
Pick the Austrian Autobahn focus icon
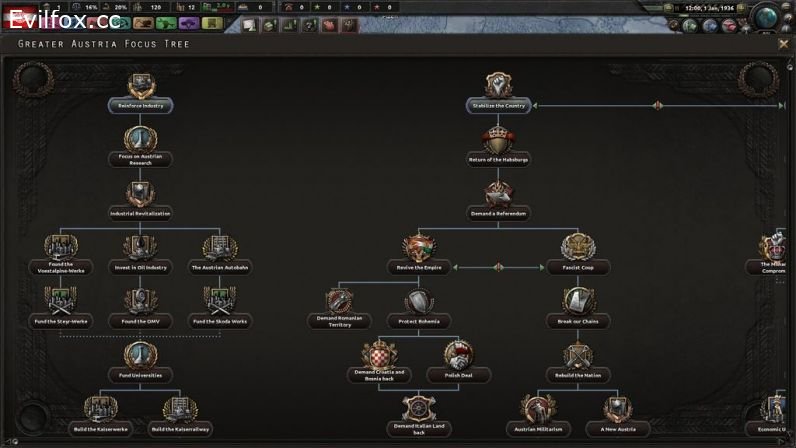(220, 247)
